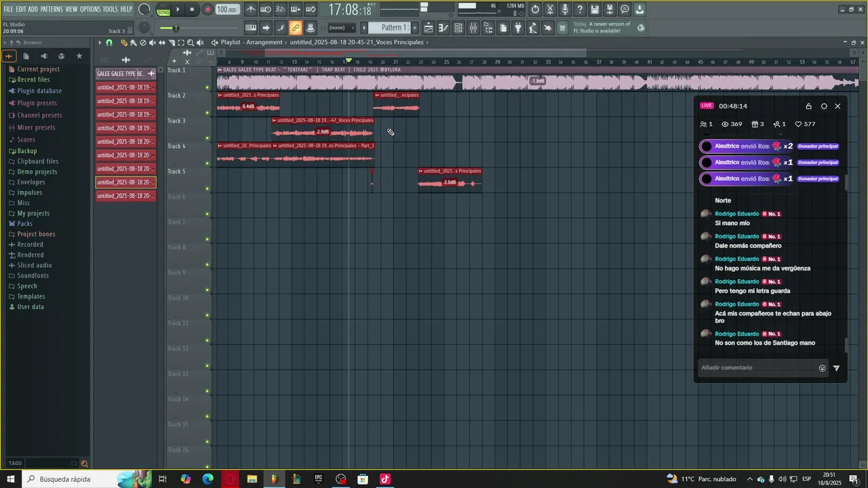The image size is (868, 488).
Task: Open the shop cart icon
Action: pos(562,28)
